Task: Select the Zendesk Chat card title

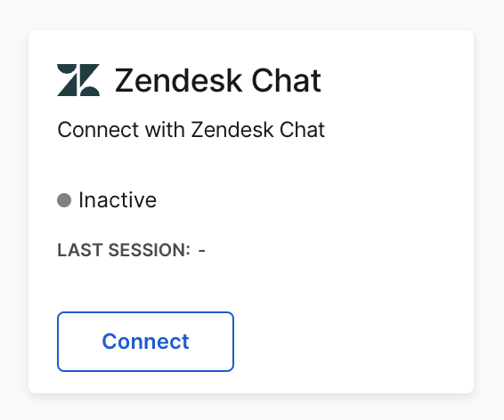Action: point(218,80)
